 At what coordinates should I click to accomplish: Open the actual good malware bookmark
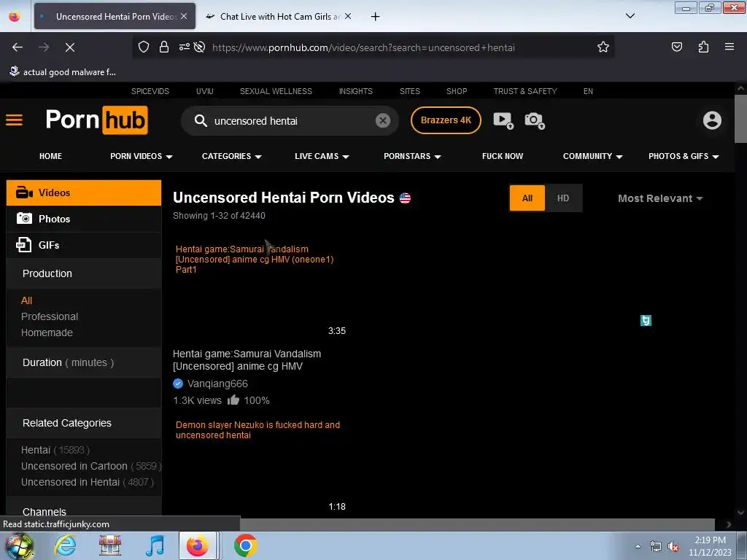click(x=63, y=72)
